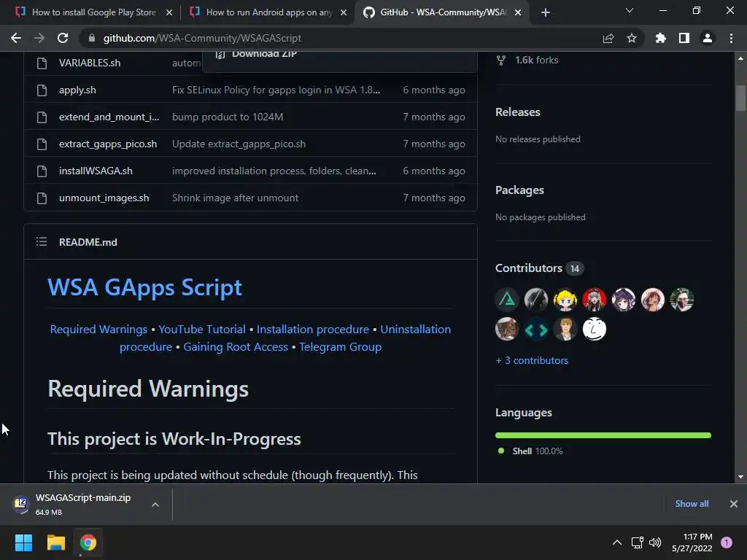Screen dimensions: 747x560
Task: Click the scrollbar down arrow
Action: tap(740, 477)
